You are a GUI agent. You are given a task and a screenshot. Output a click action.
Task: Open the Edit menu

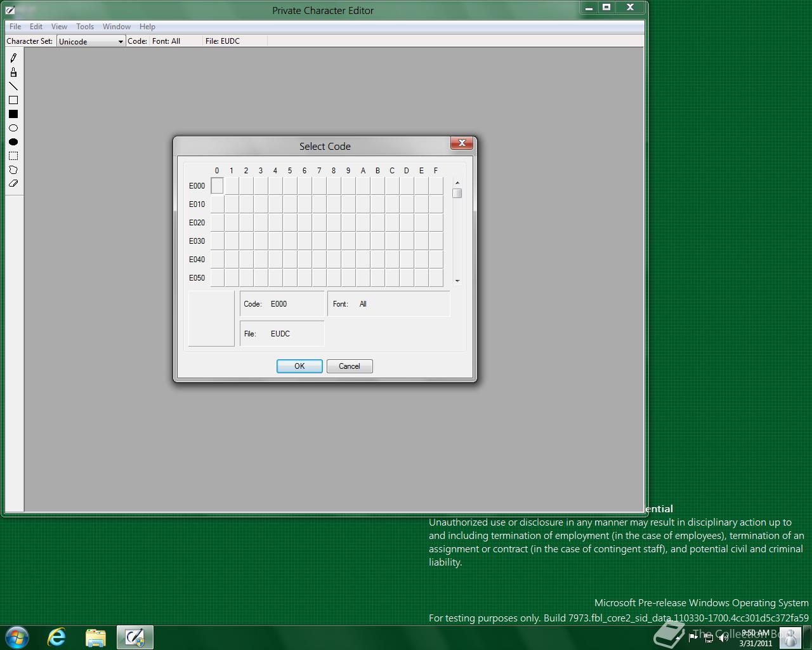tap(36, 27)
